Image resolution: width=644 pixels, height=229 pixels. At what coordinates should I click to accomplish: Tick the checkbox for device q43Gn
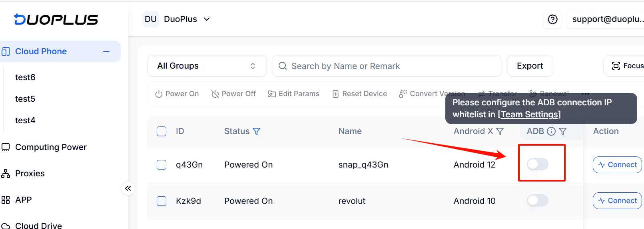pos(161,165)
